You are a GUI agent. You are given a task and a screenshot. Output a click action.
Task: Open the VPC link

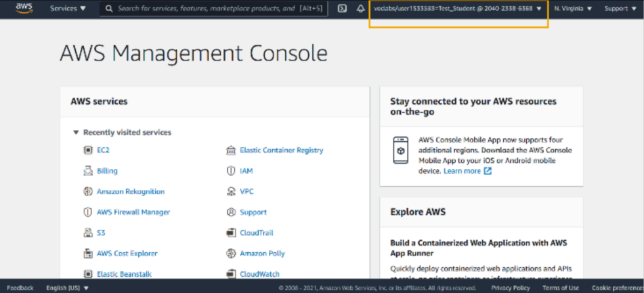click(x=247, y=191)
